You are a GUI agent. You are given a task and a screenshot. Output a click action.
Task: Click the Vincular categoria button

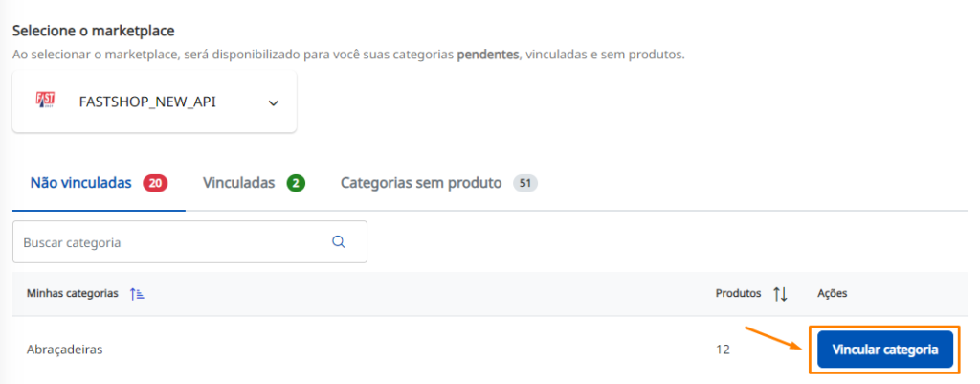(885, 350)
